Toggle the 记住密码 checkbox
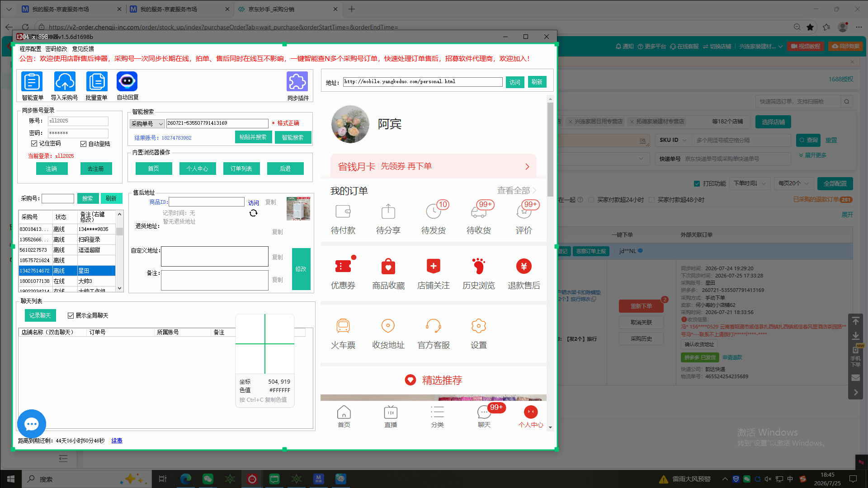This screenshot has height=488, width=868. 34,143
